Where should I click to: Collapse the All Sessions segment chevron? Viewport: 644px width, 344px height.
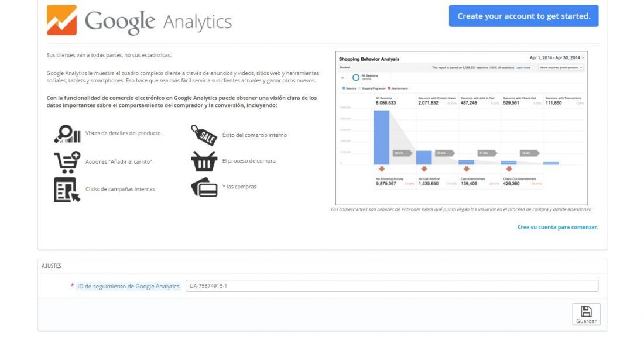point(342,78)
